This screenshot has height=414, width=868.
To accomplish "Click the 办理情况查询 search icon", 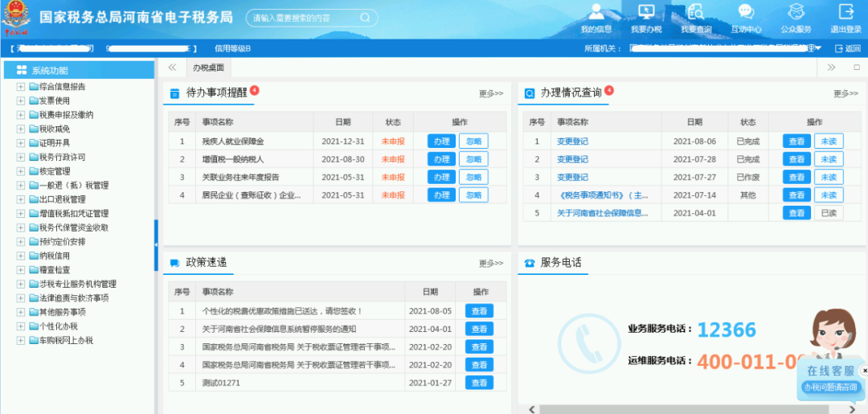I will 529,93.
